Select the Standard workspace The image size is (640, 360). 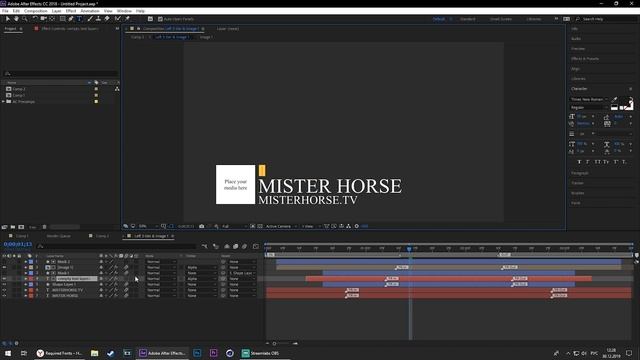467,19
